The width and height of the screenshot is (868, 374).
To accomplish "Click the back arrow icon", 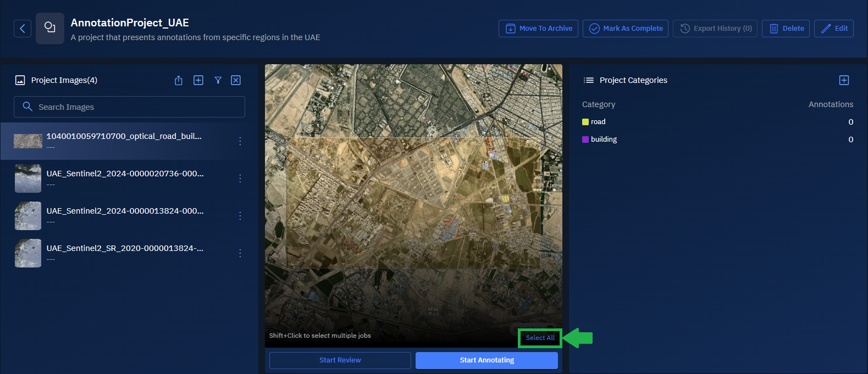I will pyautogui.click(x=23, y=29).
